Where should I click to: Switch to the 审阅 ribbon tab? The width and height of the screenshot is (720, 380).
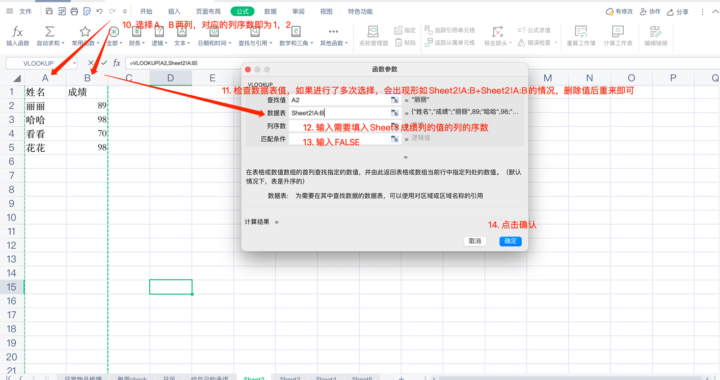298,11
